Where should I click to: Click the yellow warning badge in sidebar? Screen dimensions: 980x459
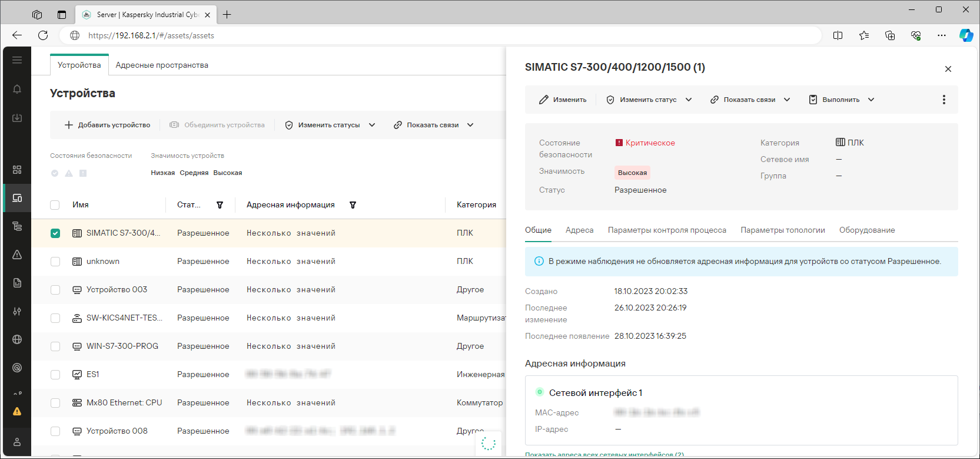(17, 411)
